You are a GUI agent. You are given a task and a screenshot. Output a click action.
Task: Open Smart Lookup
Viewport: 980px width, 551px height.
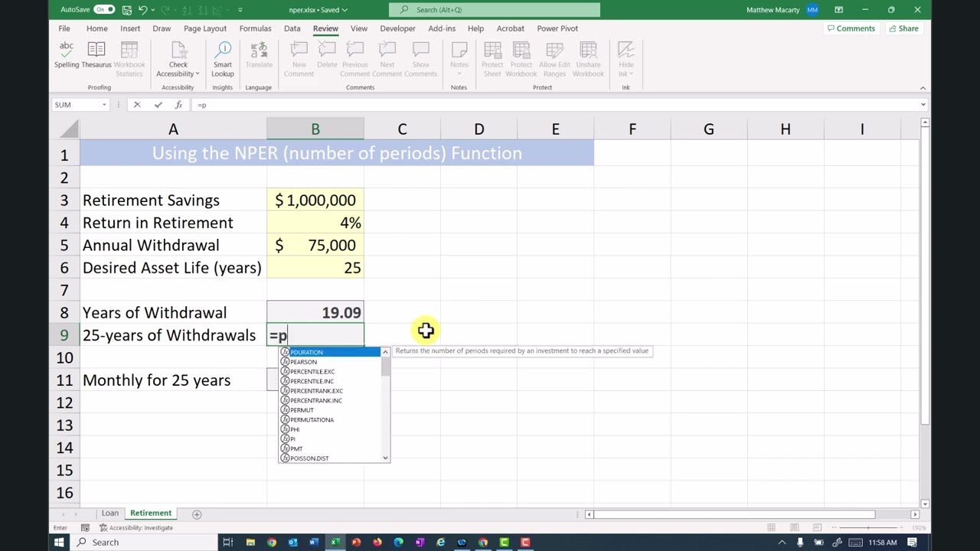pos(223,59)
